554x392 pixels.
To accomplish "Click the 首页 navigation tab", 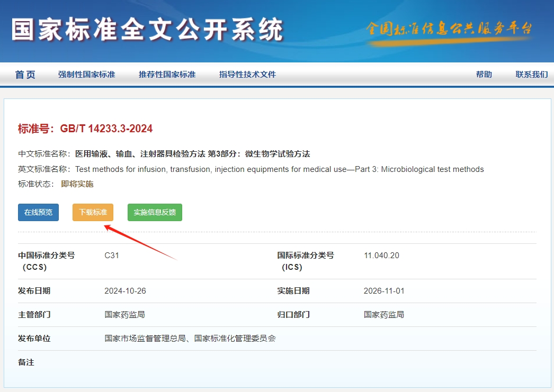I will [x=25, y=75].
